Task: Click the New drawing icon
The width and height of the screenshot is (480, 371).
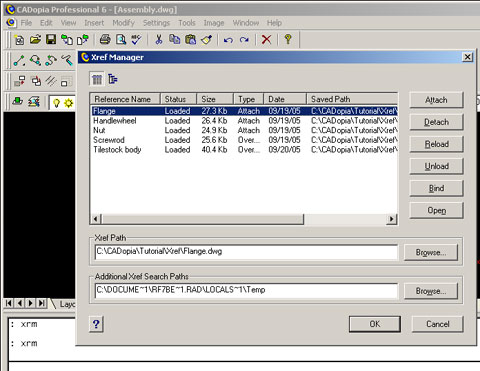Action: 19,40
